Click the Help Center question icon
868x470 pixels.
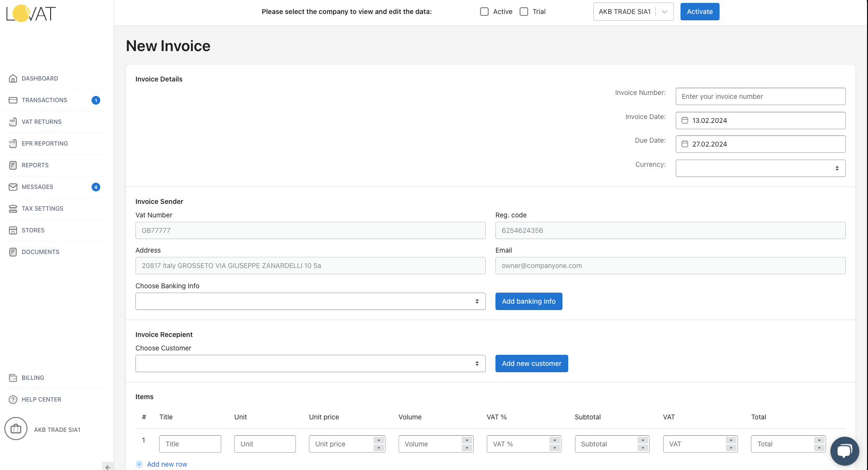13,400
